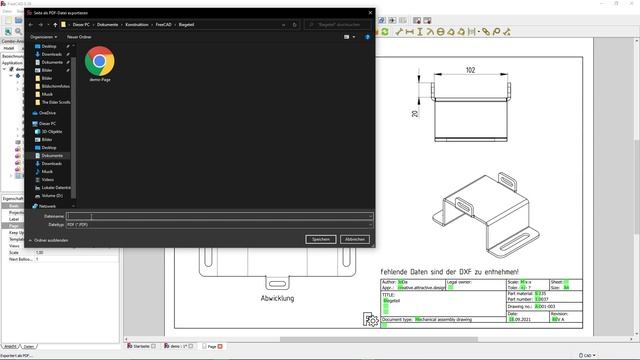Click the Neuer Ordner button

pos(79,37)
